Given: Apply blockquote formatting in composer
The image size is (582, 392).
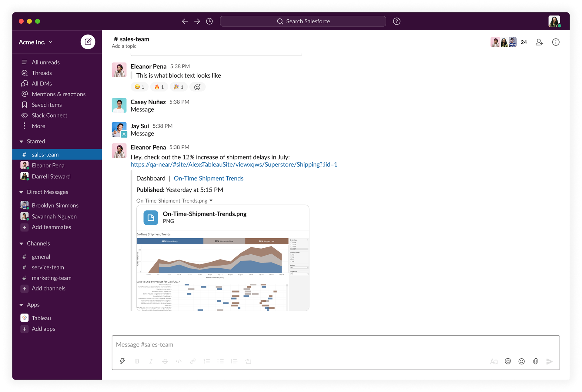Looking at the screenshot, I should click(x=234, y=361).
